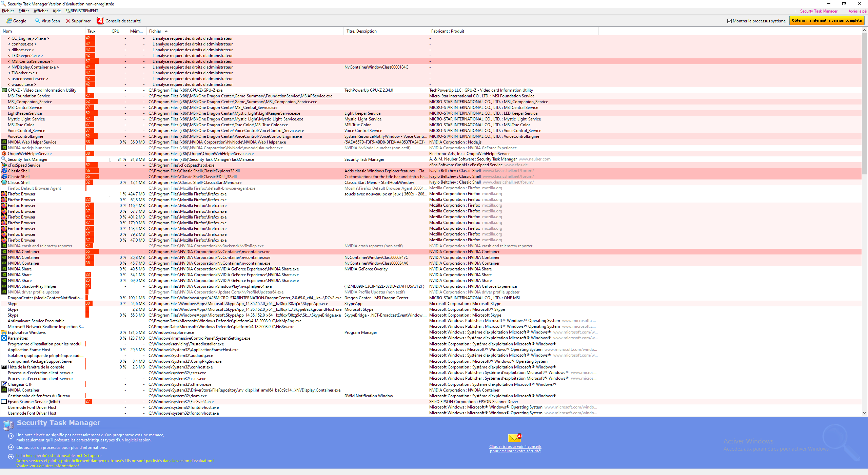
Task: Click Obtenir maintenant la version complète button
Action: tap(827, 21)
